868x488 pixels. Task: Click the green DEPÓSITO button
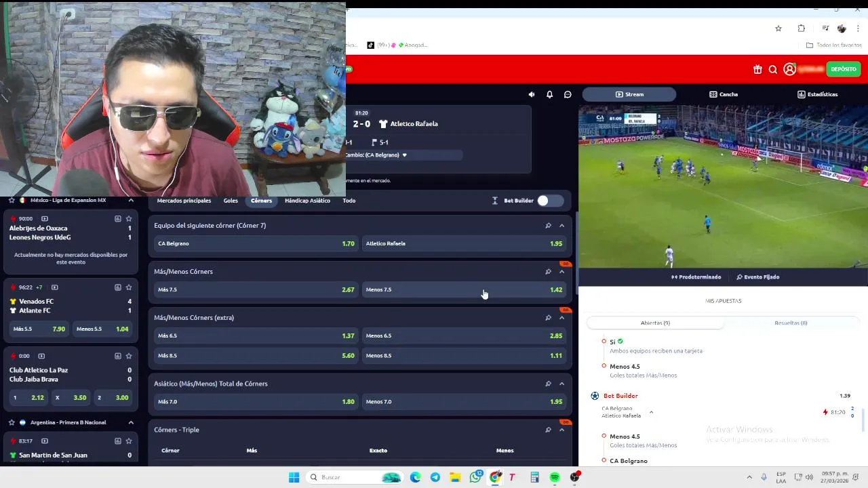click(x=844, y=69)
